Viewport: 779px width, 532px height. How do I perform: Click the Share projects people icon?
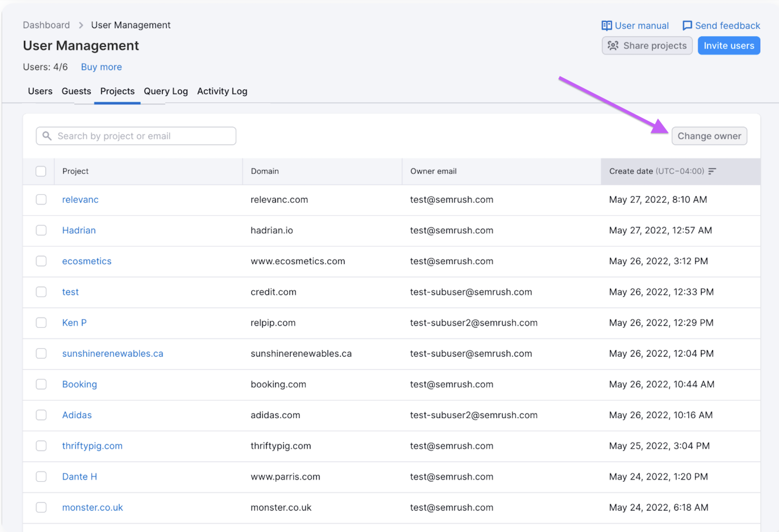(613, 45)
